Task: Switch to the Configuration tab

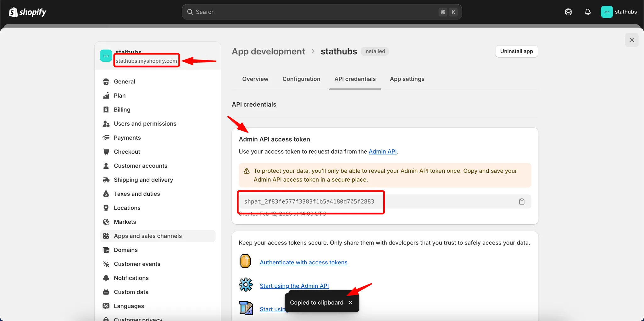Action: [301, 79]
